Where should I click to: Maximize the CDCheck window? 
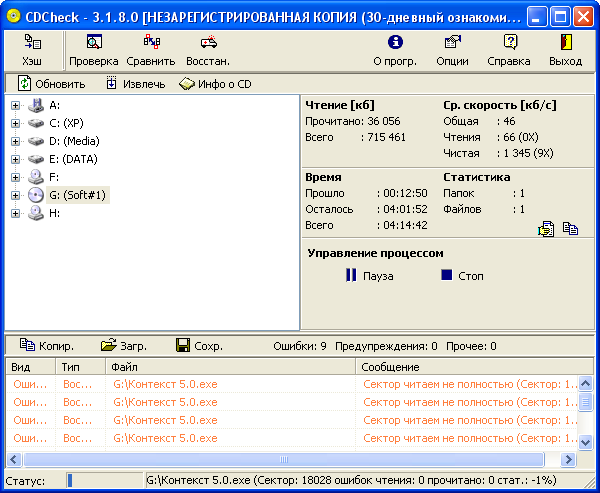[x=560, y=17]
